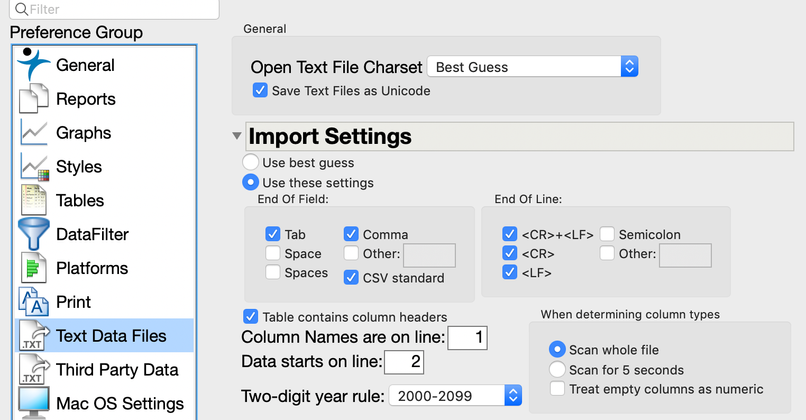Click the Styles preference icon
This screenshot has height=420, width=806.
coord(33,167)
